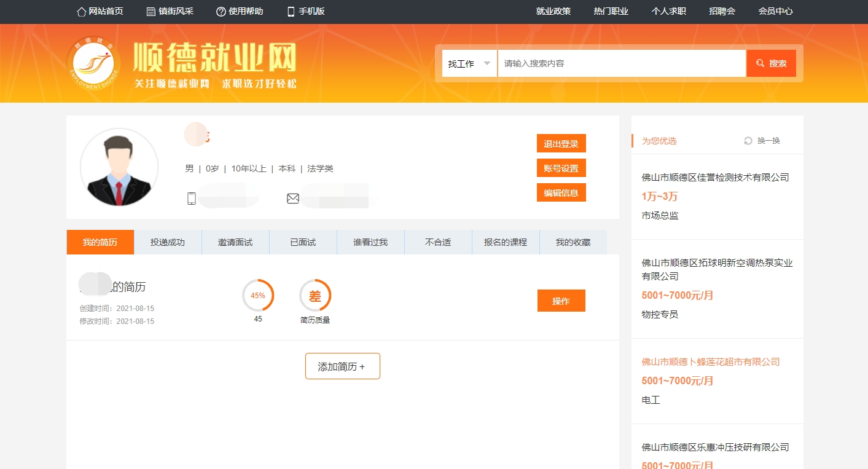Click the 退出登录 button
868x469 pixels.
561,143
